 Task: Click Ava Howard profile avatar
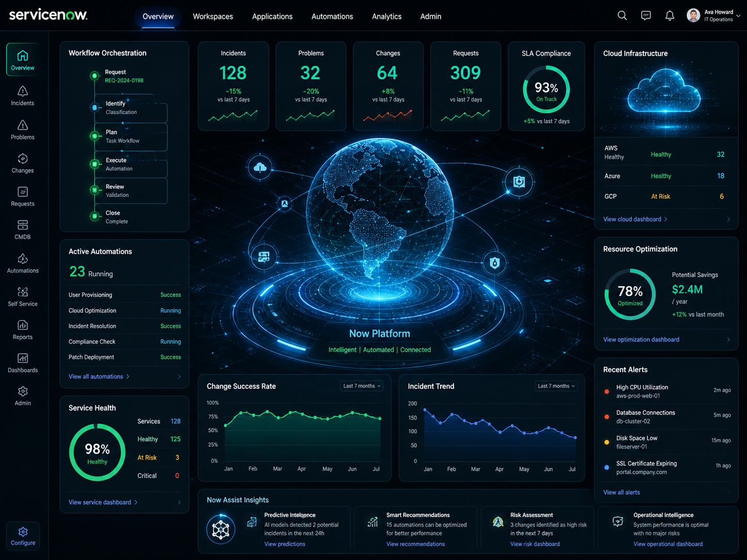point(693,15)
